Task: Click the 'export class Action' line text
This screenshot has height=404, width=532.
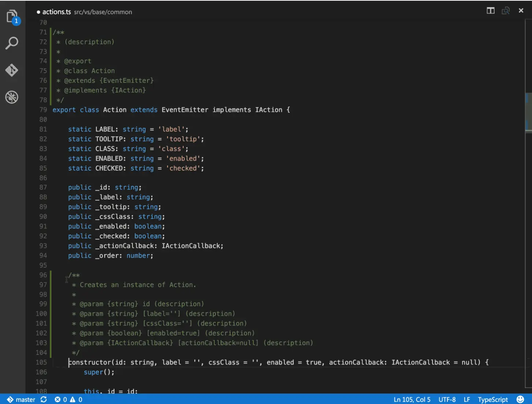Action: (x=171, y=110)
